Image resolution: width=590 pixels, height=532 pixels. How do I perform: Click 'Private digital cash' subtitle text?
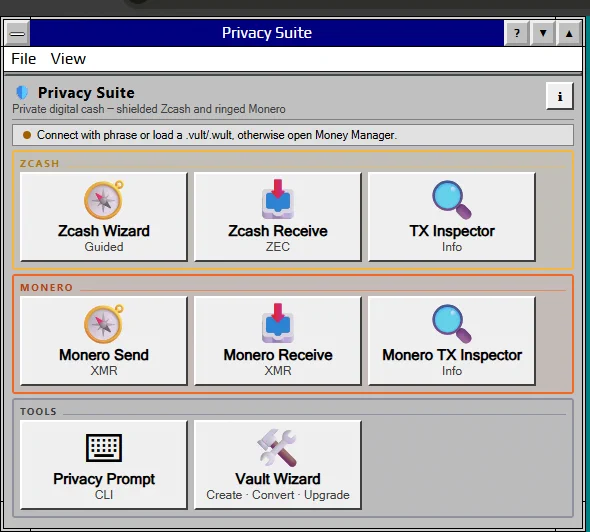(149, 109)
